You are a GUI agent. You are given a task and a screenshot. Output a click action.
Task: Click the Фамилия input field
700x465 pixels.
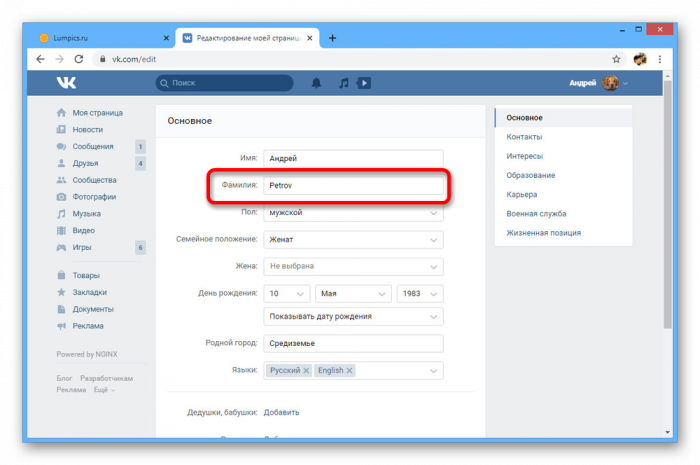[353, 186]
